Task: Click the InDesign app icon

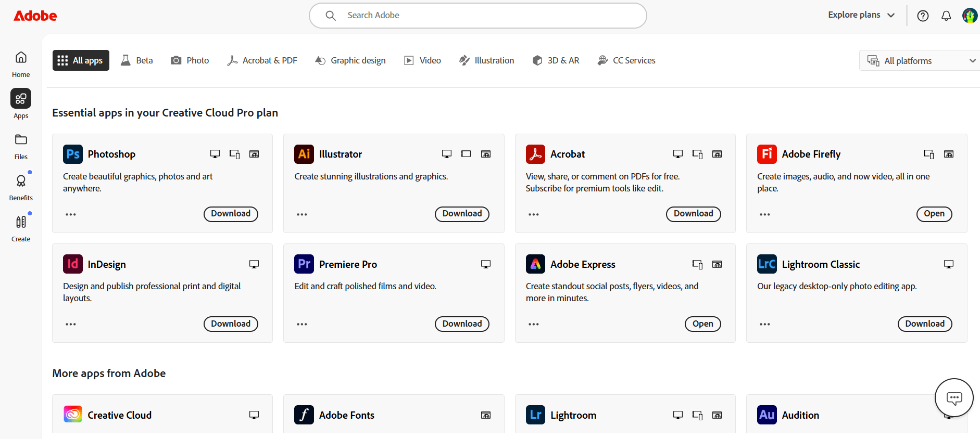Action: click(x=73, y=264)
